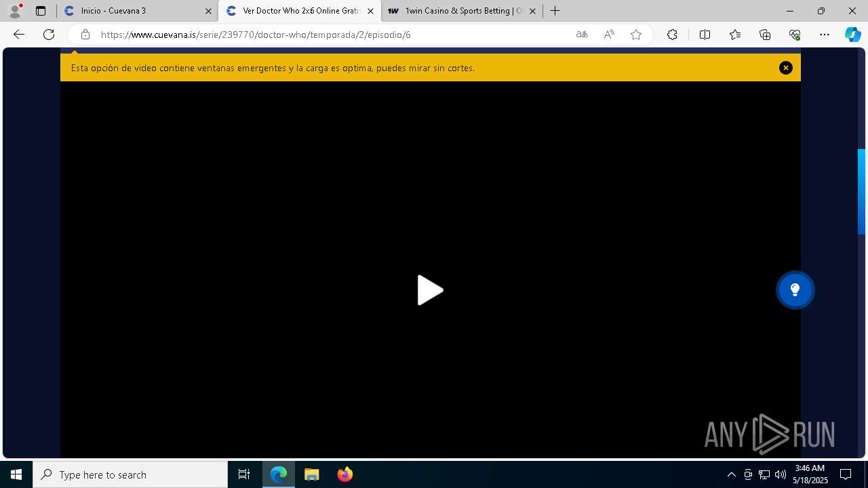Open the Extensions puzzle icon
The image size is (868, 488).
click(672, 35)
